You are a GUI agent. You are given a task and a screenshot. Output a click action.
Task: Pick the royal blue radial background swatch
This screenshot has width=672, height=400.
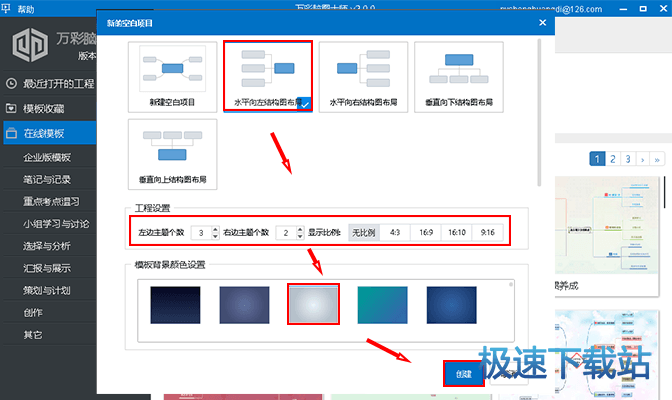451,305
